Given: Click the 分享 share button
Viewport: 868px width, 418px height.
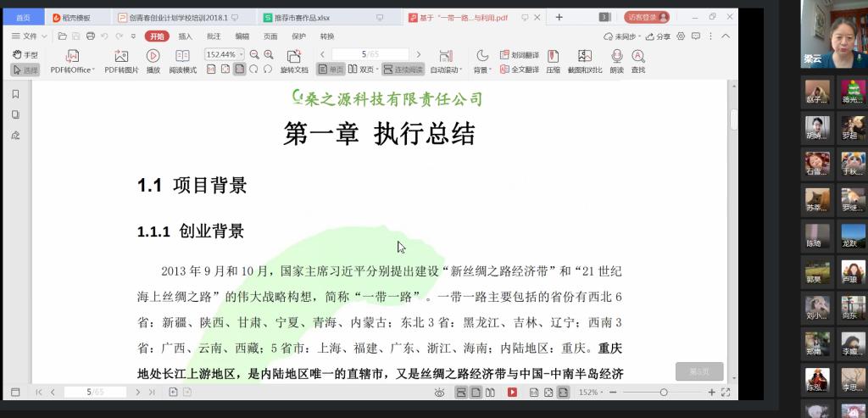Looking at the screenshot, I should click(659, 36).
